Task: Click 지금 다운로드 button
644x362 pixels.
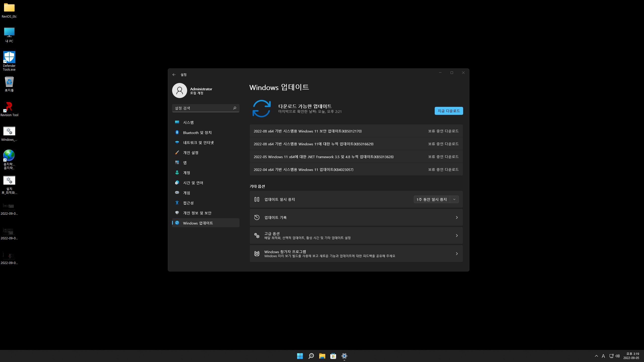Action: coord(449,111)
